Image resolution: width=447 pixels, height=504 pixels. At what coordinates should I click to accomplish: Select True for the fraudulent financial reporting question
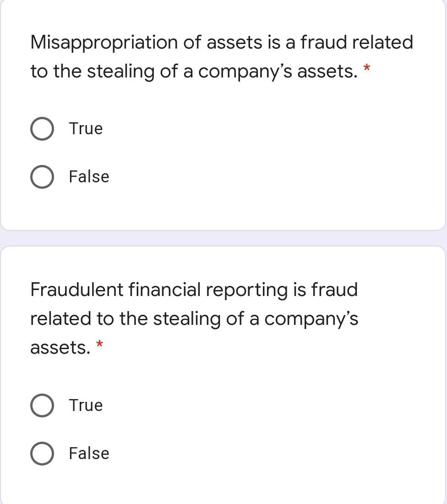[x=42, y=405]
